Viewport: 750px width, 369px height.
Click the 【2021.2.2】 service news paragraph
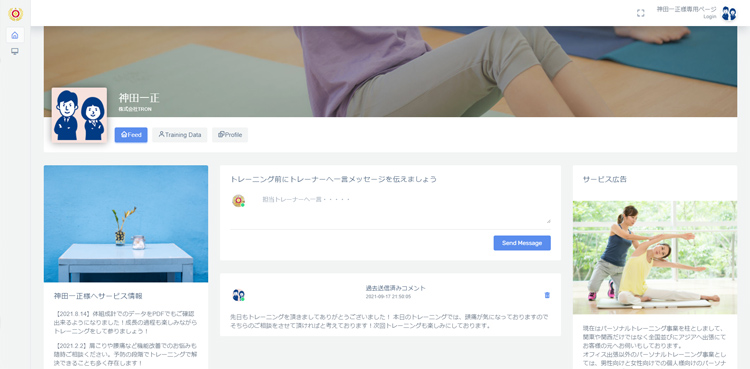(125, 354)
